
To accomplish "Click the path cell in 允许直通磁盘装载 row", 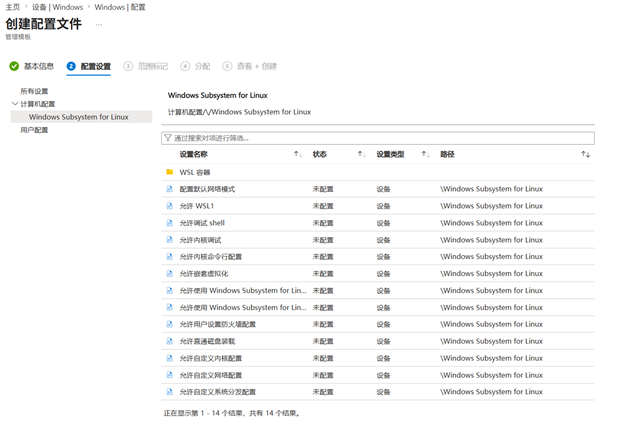I will point(491,342).
